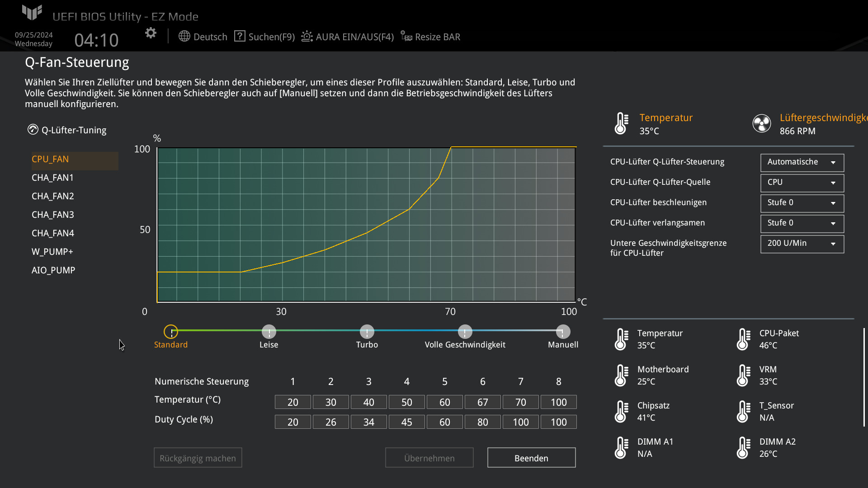Expand the Q-Lüfter-Quelle CPU dropdown
Viewport: 868px width, 488px height.
802,183
